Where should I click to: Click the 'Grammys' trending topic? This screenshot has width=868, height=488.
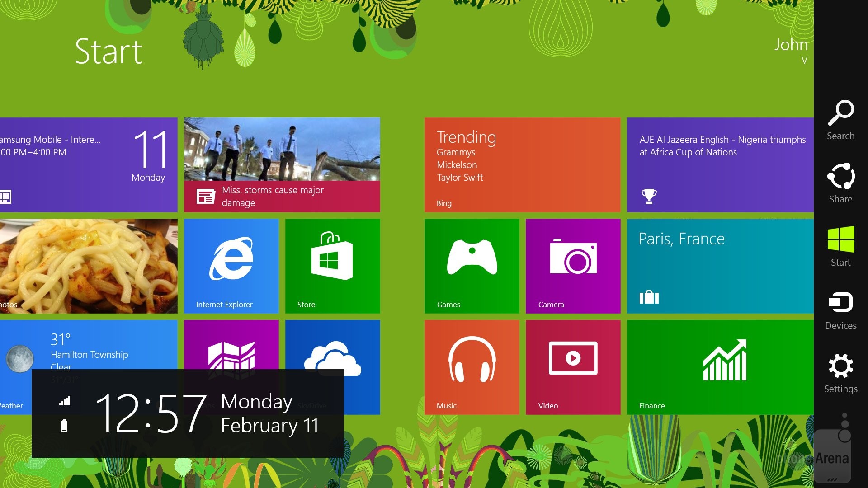[456, 152]
